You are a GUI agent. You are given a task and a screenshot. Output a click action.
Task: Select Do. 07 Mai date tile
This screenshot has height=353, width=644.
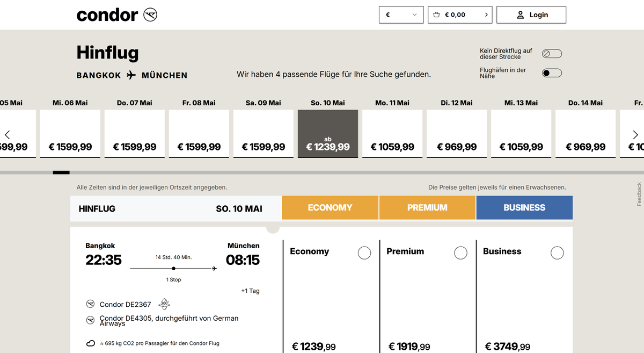tap(135, 134)
